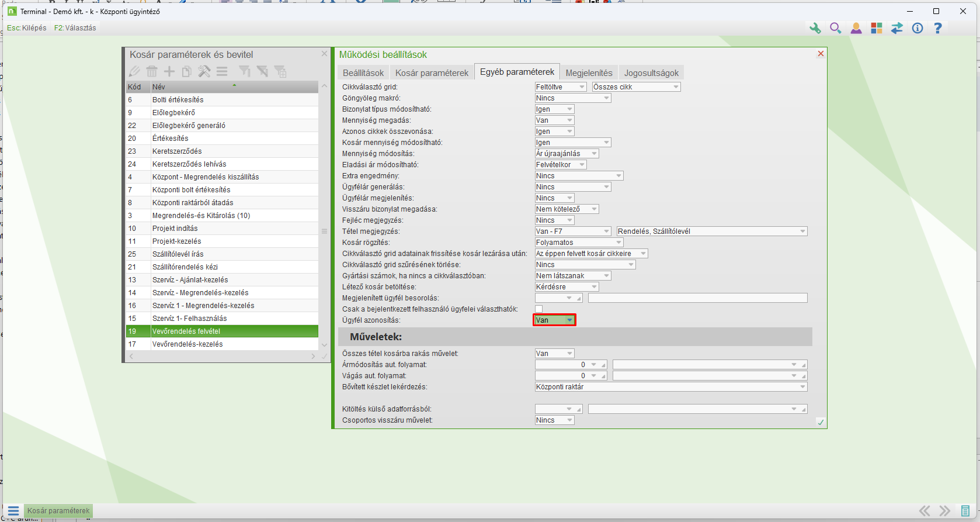Open the 'Az éppen felvett kosár cikkeire' dropdown
This screenshot has width=980, height=522.
coord(592,254)
